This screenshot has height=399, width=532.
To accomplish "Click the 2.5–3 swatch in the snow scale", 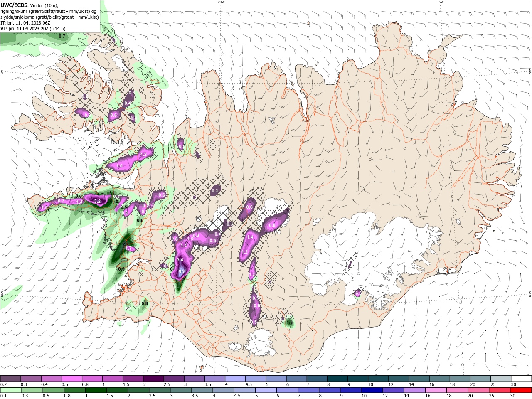I will pyautogui.click(x=174, y=379).
